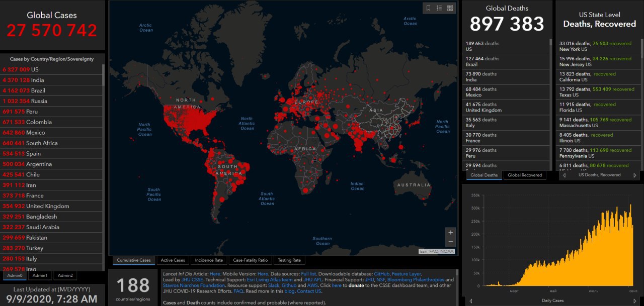Select Russia in cases list
This screenshot has width=644, height=306.
point(51,101)
